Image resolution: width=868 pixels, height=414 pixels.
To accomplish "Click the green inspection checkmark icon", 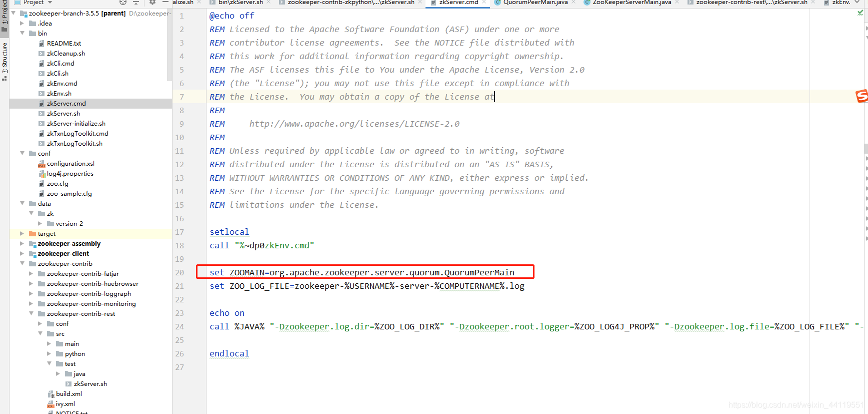I will tap(860, 13).
